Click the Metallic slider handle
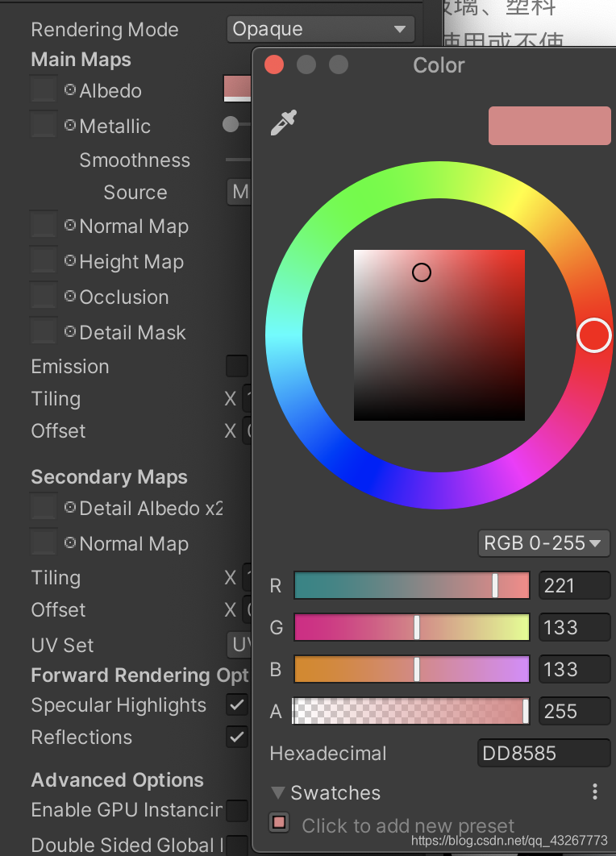616x856 pixels. (x=231, y=124)
